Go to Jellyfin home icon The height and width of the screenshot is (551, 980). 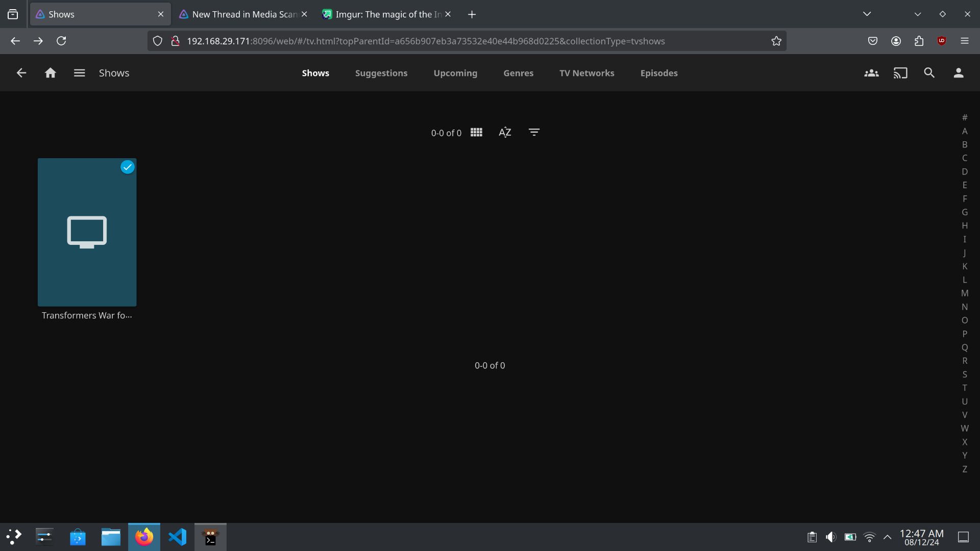coord(50,73)
